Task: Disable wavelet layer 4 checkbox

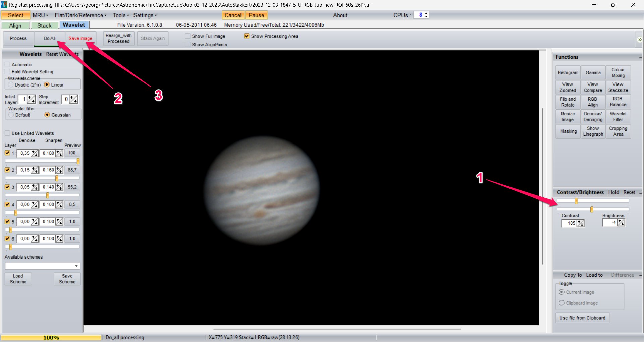Action: 7,204
